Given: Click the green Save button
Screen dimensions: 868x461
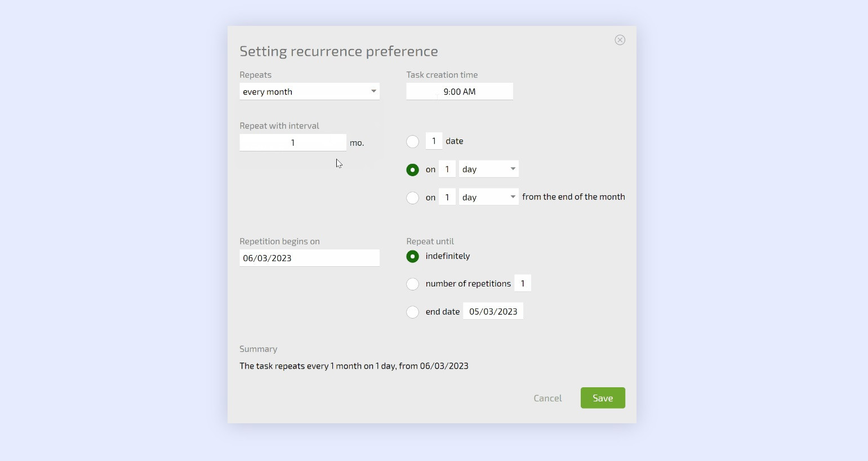Looking at the screenshot, I should tap(603, 398).
